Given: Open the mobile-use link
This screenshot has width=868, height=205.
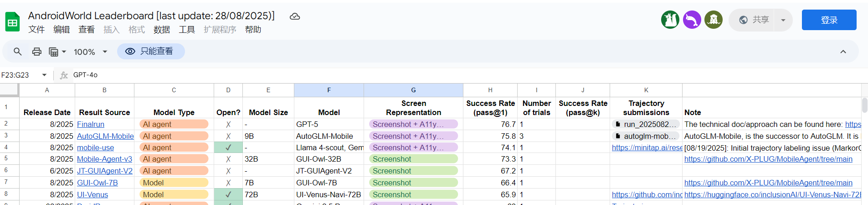Looking at the screenshot, I should (96, 147).
